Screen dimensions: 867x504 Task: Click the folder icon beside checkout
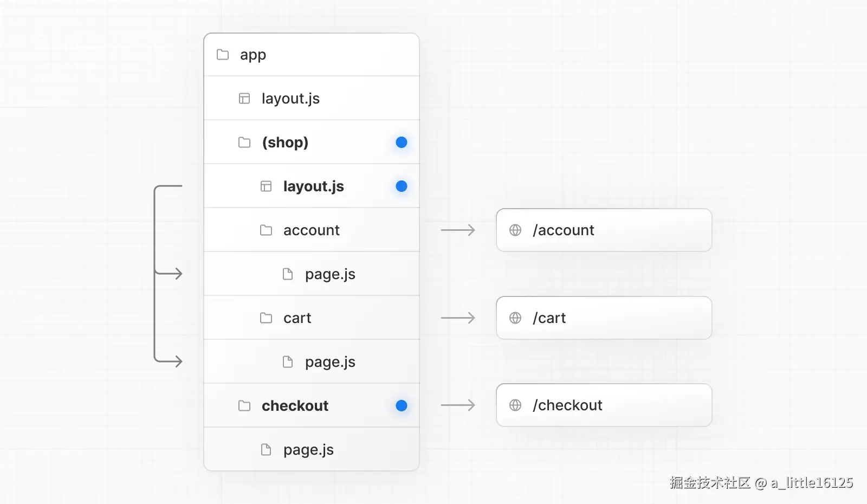coord(244,406)
